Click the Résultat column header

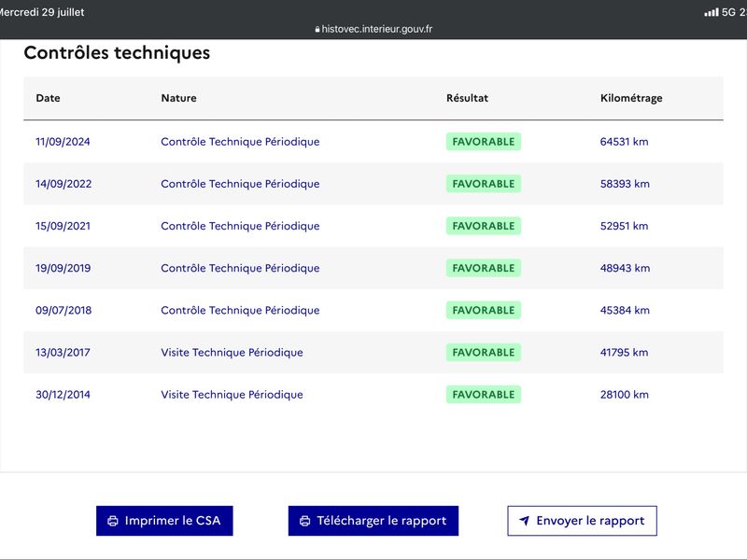(468, 98)
